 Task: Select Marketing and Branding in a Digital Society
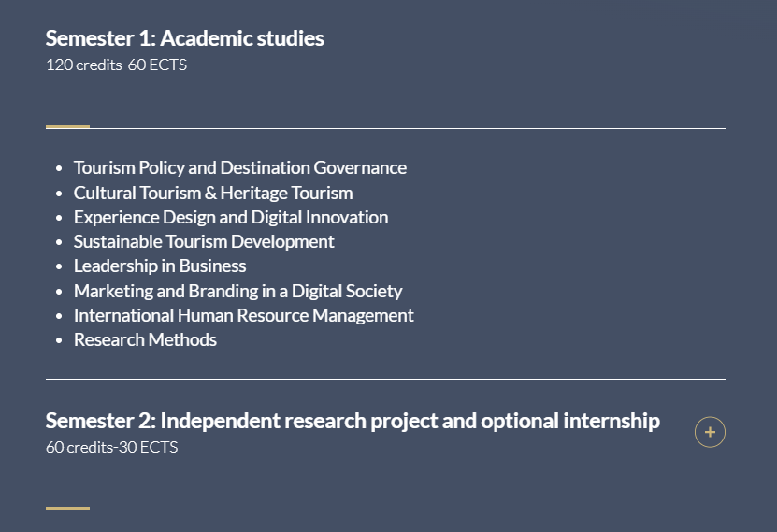[x=237, y=291]
